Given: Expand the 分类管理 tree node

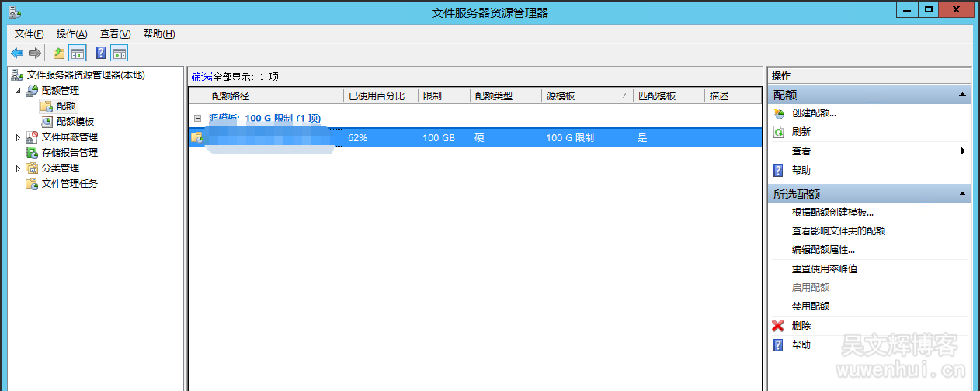Looking at the screenshot, I should coord(19,168).
